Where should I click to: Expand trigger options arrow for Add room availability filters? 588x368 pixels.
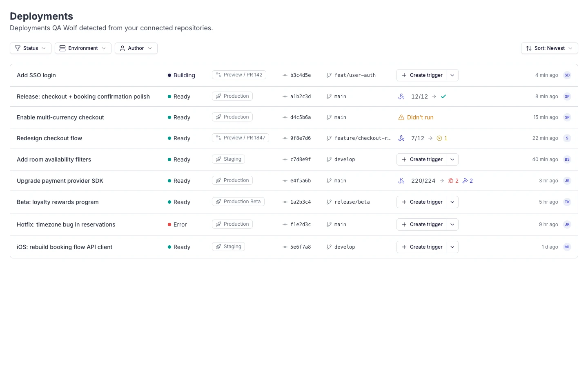tap(452, 159)
